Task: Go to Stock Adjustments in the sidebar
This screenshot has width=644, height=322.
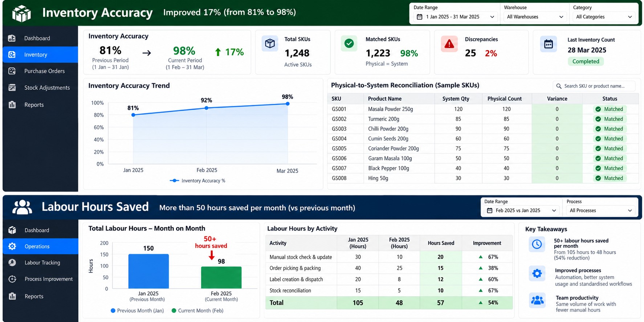Action: tap(40, 87)
